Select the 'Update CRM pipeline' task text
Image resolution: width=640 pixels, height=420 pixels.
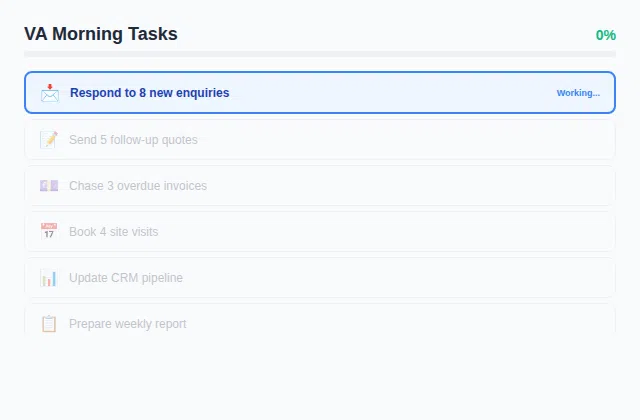(126, 278)
